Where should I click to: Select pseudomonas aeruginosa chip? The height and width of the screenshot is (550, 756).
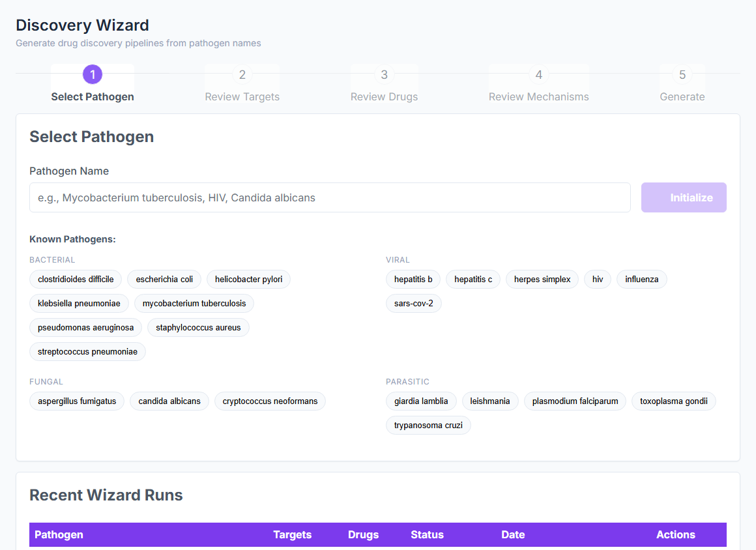pyautogui.click(x=86, y=327)
